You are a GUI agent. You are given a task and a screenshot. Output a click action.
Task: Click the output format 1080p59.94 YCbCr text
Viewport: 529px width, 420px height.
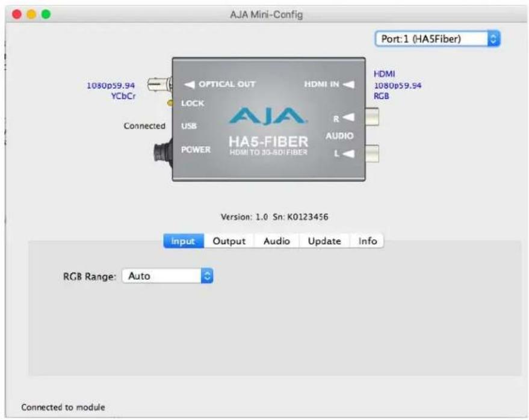[x=111, y=91]
